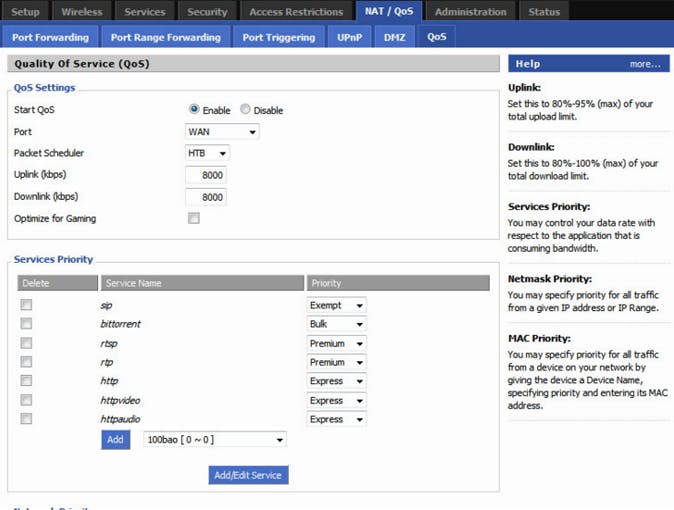Open priority dropdown for rtp

[337, 363]
